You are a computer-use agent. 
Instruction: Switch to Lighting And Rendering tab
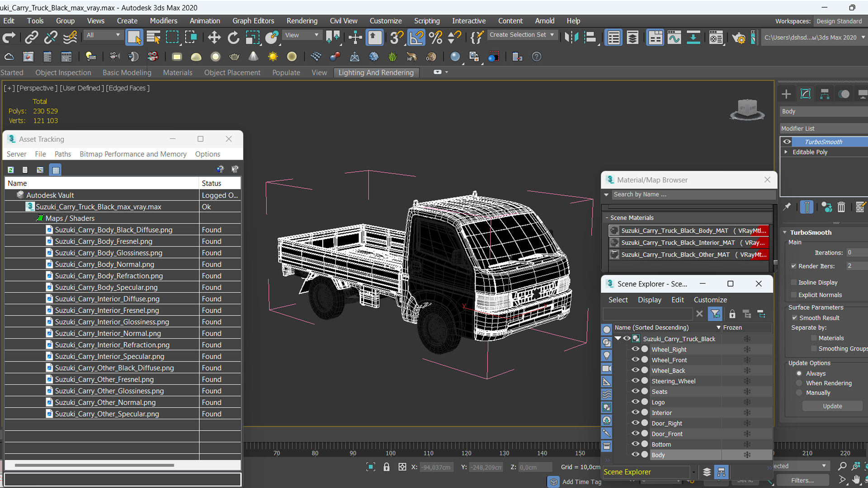[376, 73]
